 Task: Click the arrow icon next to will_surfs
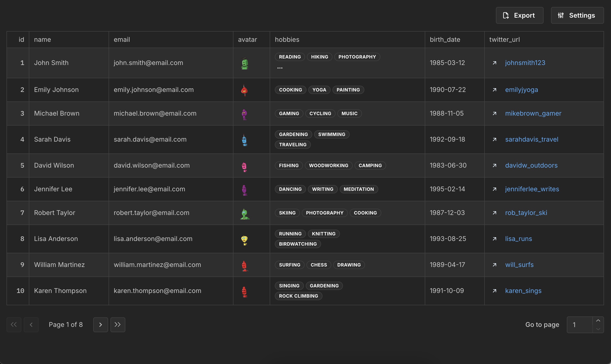point(494,265)
